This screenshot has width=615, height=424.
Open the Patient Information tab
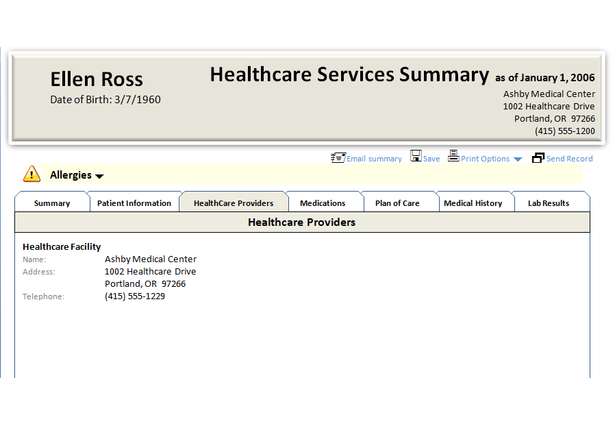pyautogui.click(x=134, y=203)
